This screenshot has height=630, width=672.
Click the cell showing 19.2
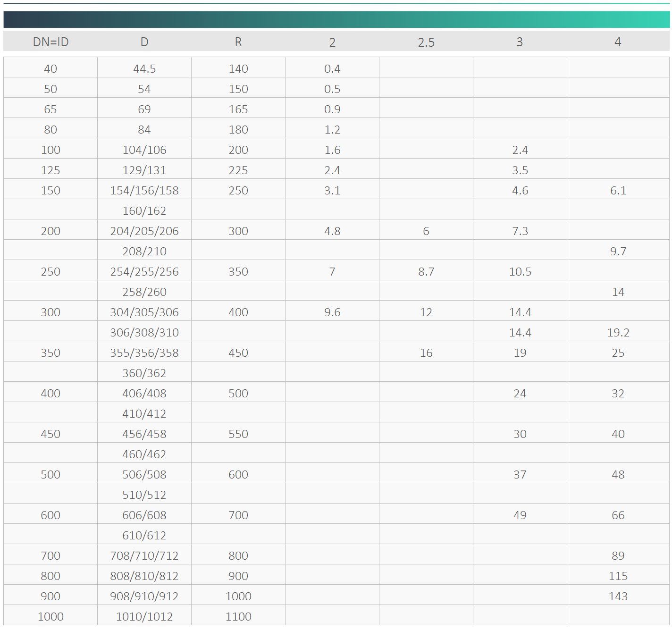pyautogui.click(x=618, y=333)
